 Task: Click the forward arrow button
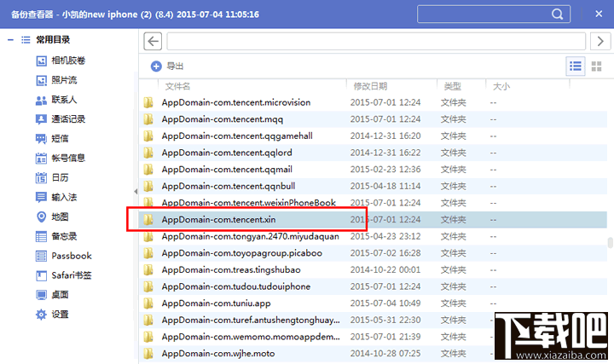tap(600, 41)
